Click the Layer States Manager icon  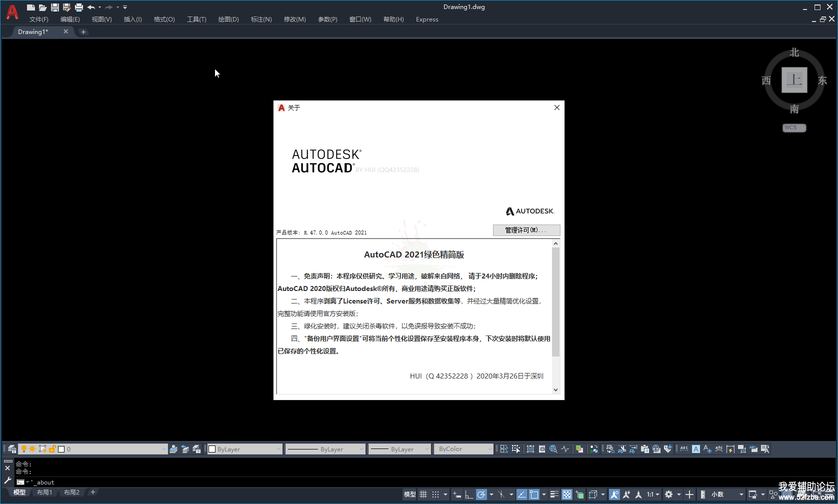196,449
